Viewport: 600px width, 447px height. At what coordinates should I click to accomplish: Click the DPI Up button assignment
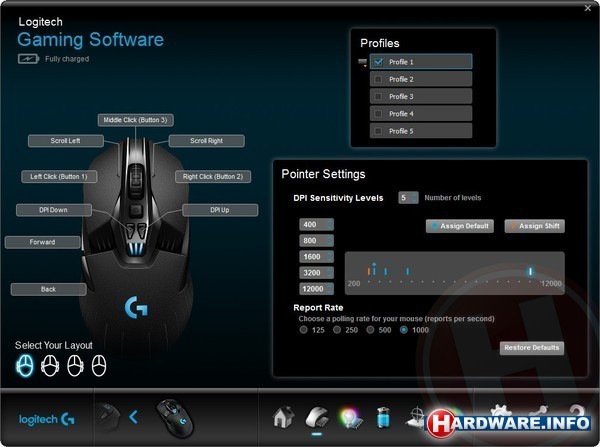coord(220,210)
